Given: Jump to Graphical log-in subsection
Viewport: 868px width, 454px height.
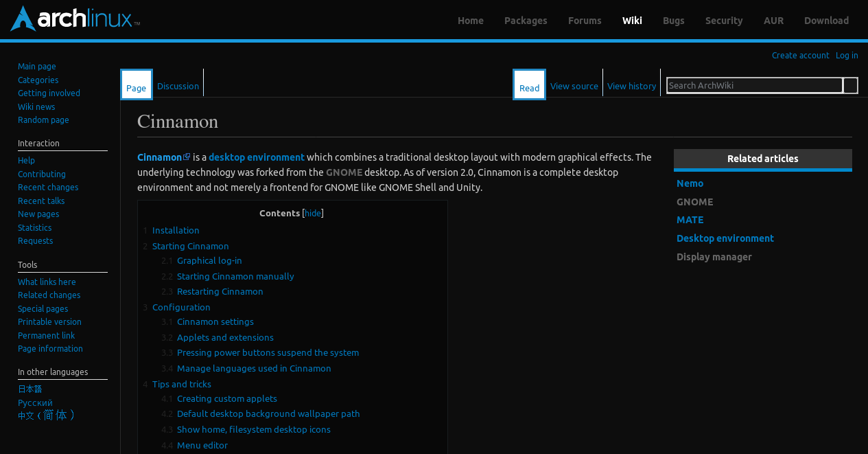Looking at the screenshot, I should (209, 261).
